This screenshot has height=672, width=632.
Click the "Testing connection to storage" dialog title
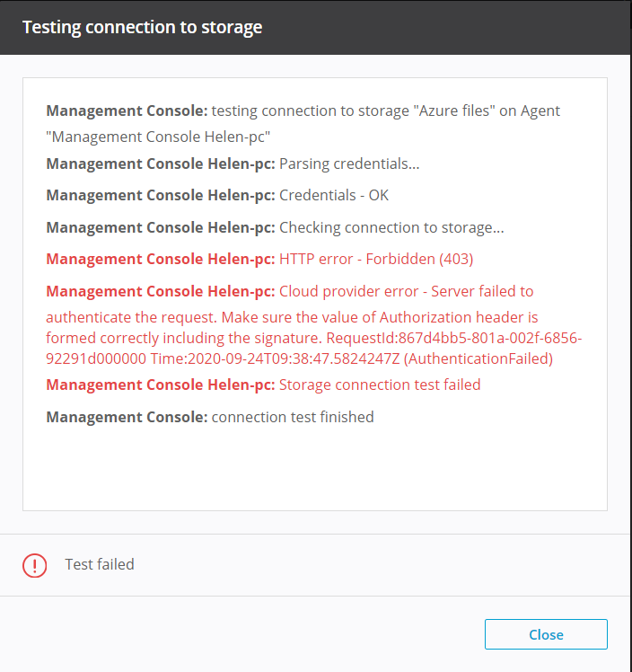(142, 27)
